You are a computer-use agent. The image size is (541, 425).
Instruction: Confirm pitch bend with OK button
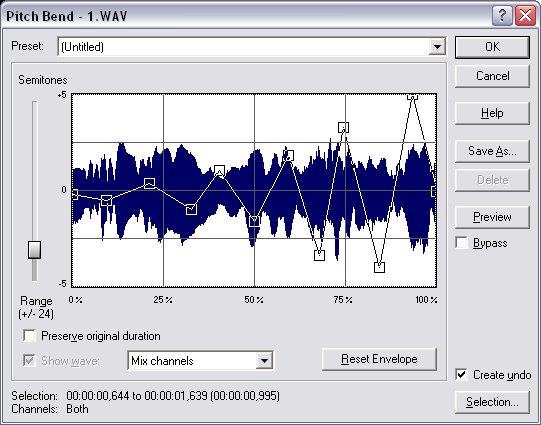click(492, 47)
